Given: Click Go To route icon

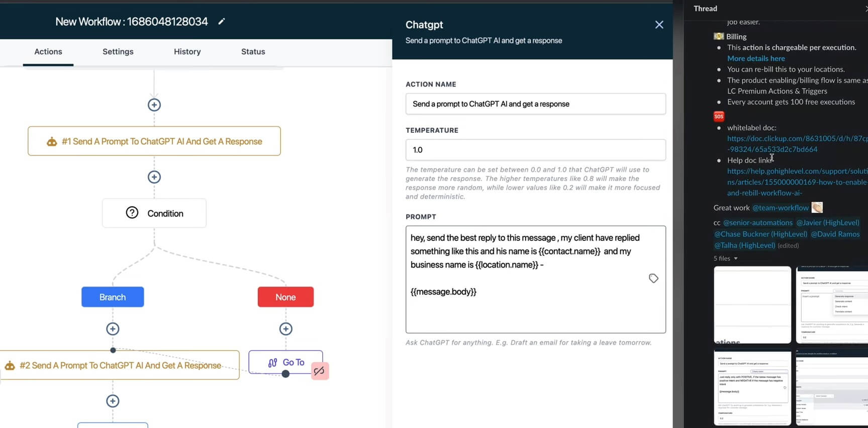Looking at the screenshot, I should pos(272,363).
